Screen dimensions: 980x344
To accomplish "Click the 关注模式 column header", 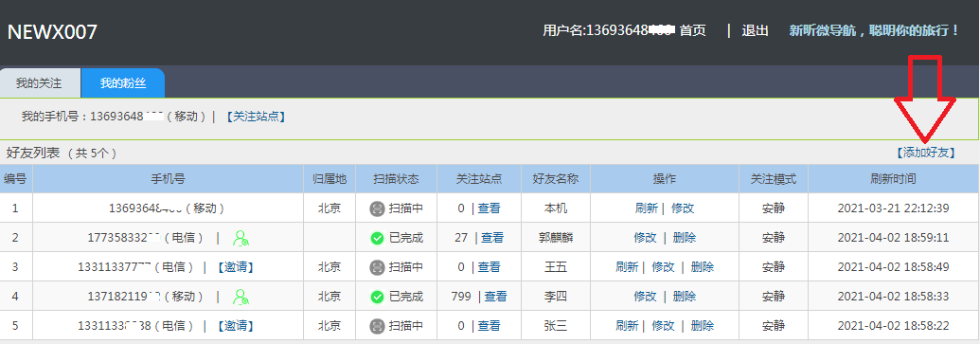I will 774,179.
